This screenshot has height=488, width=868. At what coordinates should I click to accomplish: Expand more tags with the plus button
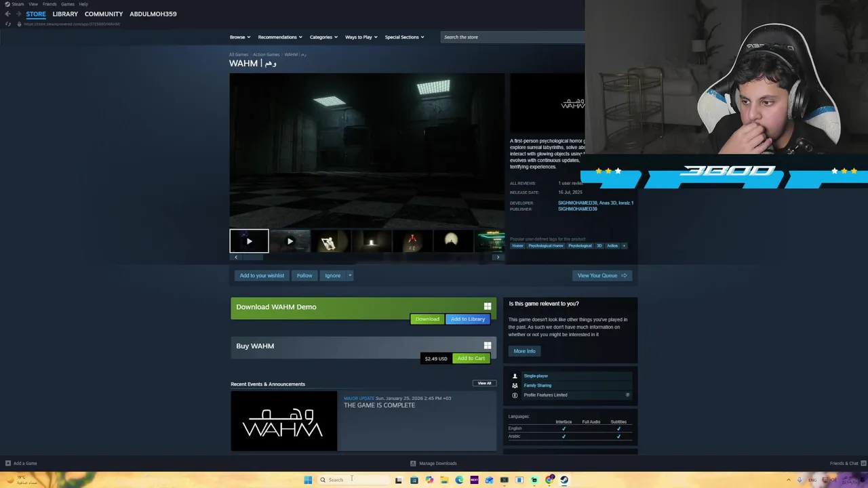(x=624, y=246)
